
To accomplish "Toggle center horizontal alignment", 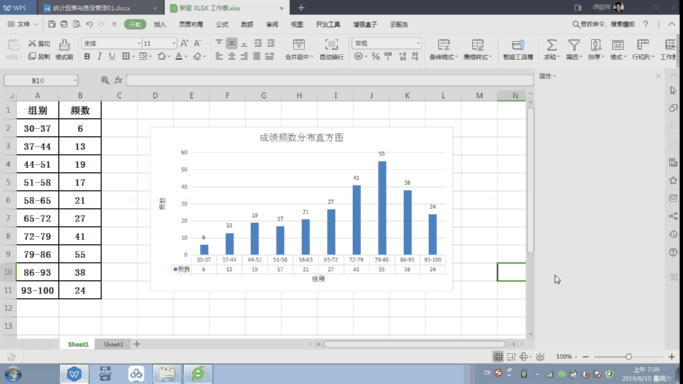I will click(x=232, y=56).
